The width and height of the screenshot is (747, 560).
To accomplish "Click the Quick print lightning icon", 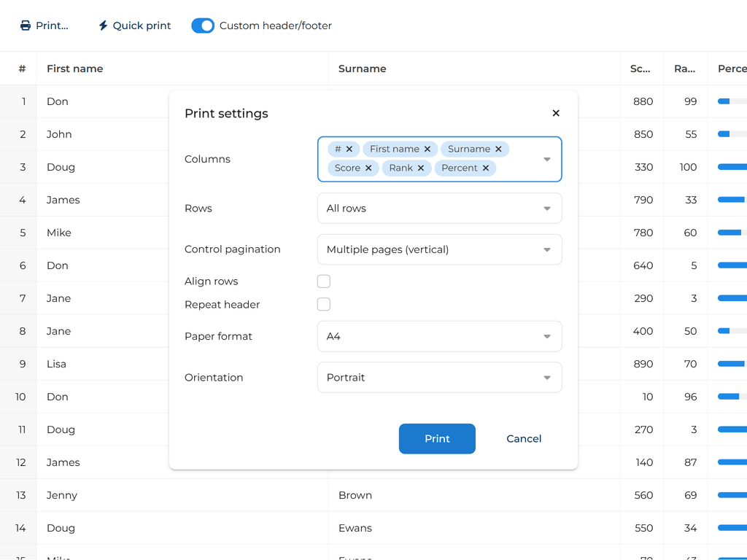I will [103, 26].
